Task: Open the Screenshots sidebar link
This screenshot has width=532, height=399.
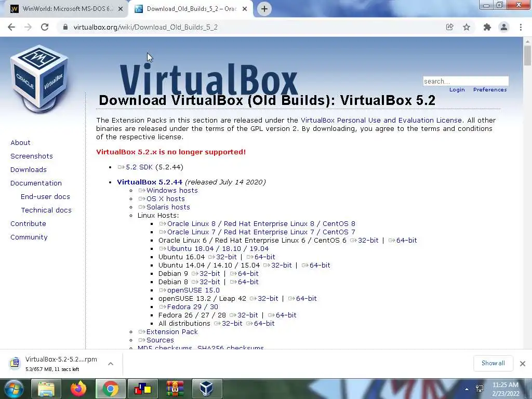Action: point(32,156)
